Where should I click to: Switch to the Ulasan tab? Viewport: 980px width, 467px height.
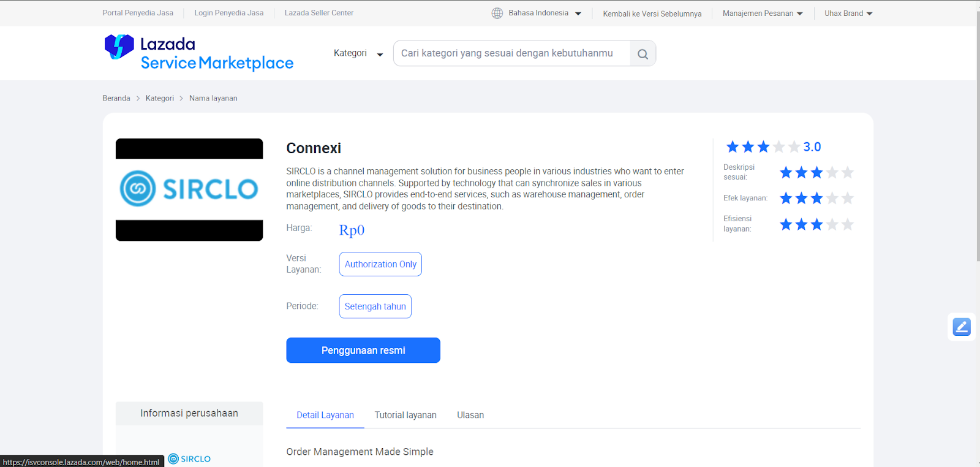470,415
